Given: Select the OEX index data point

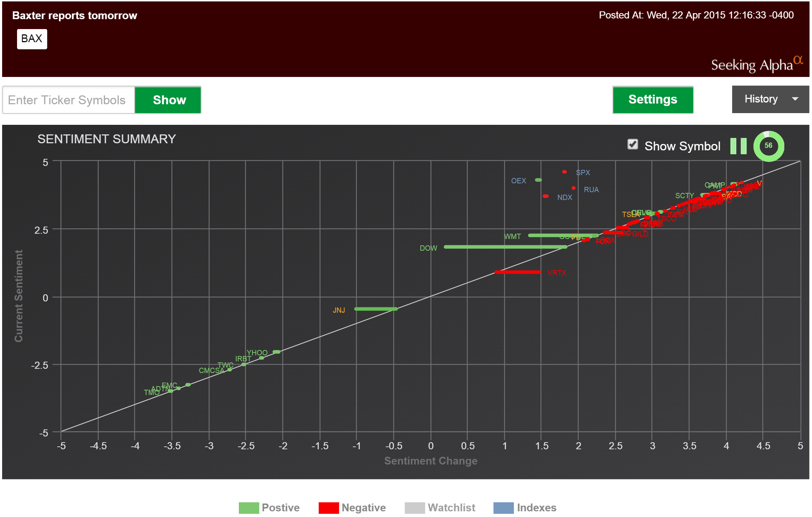Looking at the screenshot, I should [538, 180].
